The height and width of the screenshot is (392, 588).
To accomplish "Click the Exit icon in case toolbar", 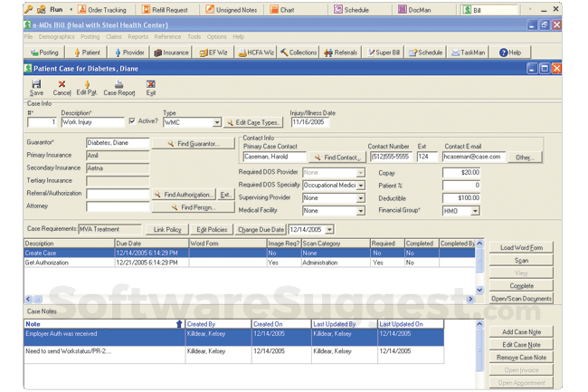I will coord(151,87).
